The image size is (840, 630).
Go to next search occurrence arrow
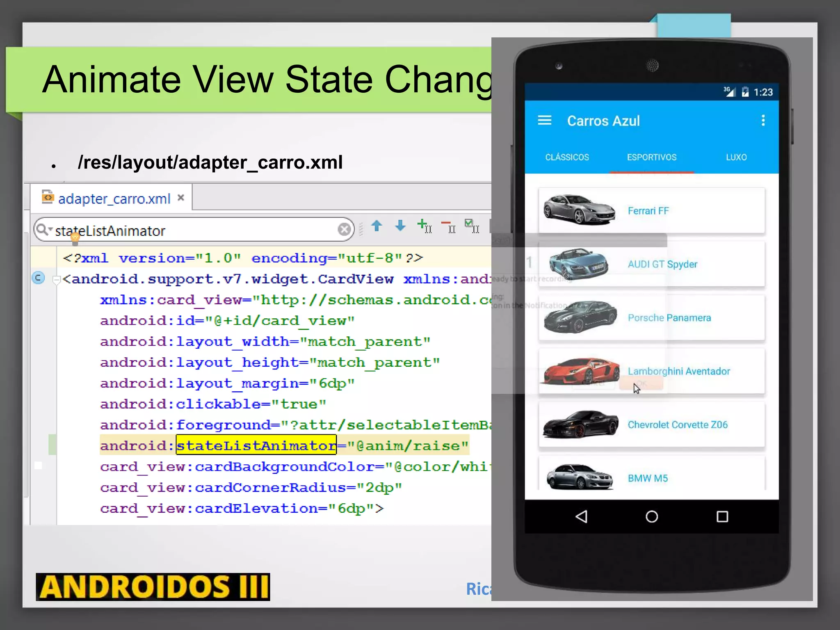400,226
